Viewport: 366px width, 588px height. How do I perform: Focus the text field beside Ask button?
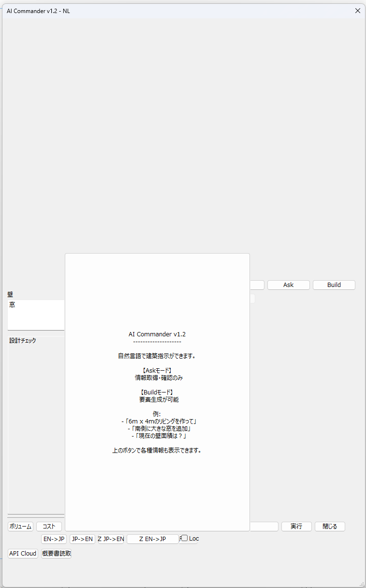click(257, 285)
